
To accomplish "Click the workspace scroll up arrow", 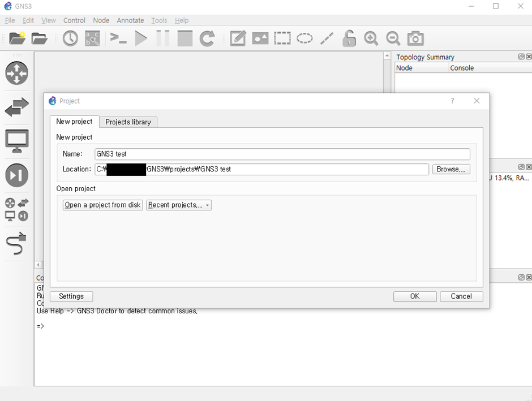I will pyautogui.click(x=387, y=55).
